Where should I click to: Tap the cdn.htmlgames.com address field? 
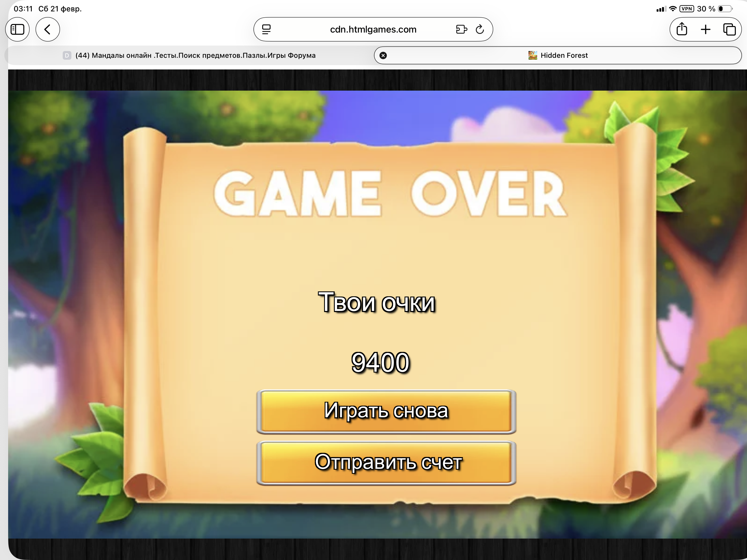click(373, 30)
